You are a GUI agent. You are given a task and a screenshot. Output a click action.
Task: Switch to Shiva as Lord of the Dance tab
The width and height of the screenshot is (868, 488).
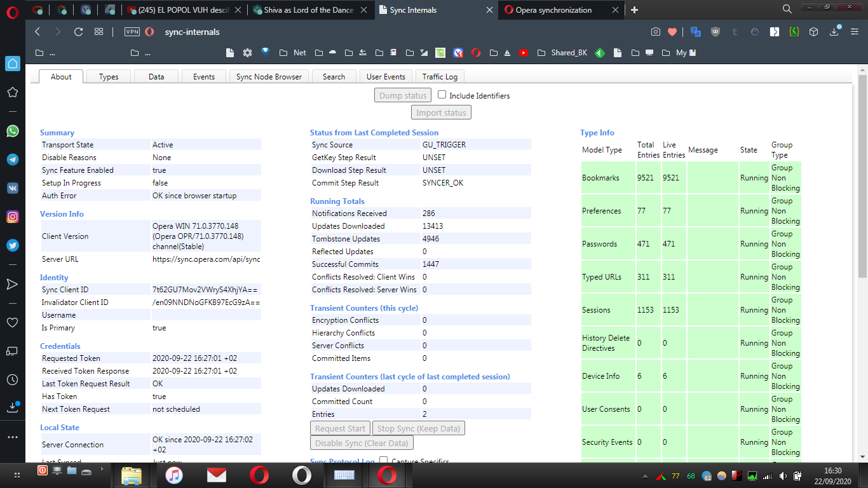[309, 10]
